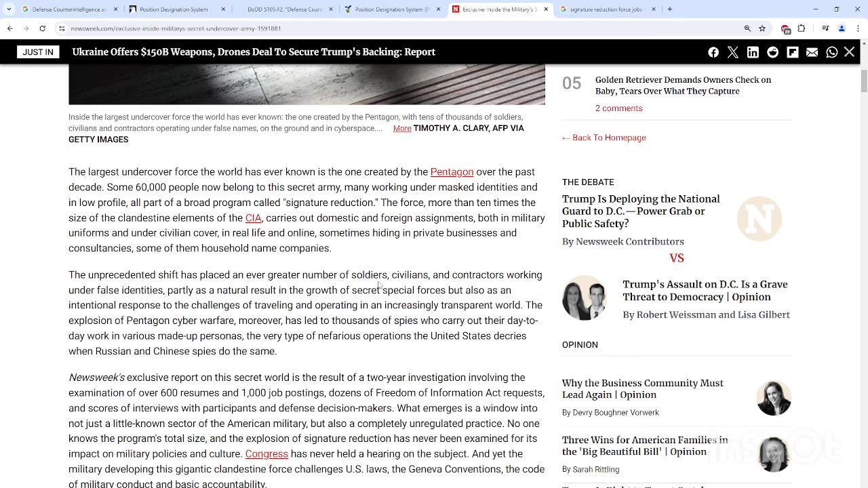This screenshot has width=868, height=488.
Task: Click the OPINION section heading
Action: click(x=580, y=345)
